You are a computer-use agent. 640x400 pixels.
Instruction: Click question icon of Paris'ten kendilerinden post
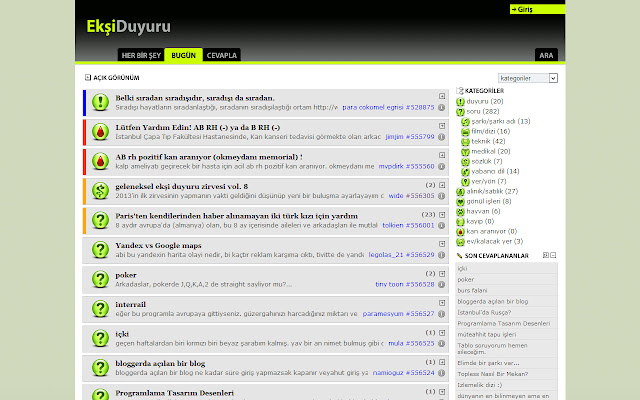(100, 220)
